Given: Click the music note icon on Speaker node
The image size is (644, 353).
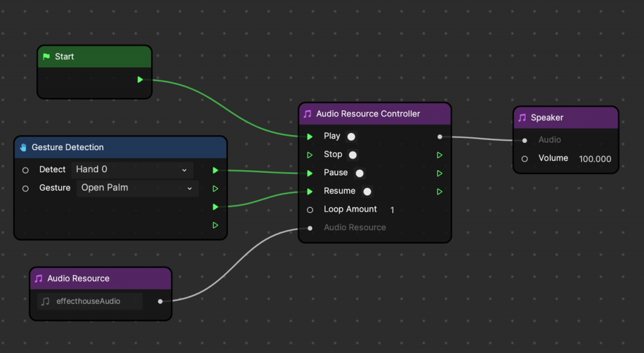Looking at the screenshot, I should coord(522,118).
